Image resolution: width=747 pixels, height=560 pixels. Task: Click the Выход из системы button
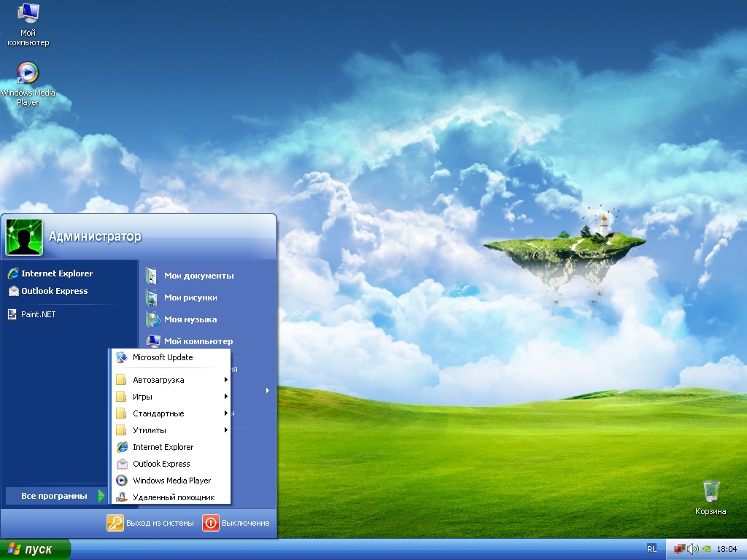click(x=150, y=523)
